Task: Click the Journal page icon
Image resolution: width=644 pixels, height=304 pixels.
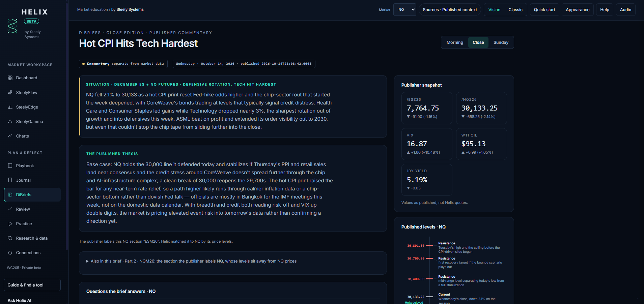Action: [10, 180]
